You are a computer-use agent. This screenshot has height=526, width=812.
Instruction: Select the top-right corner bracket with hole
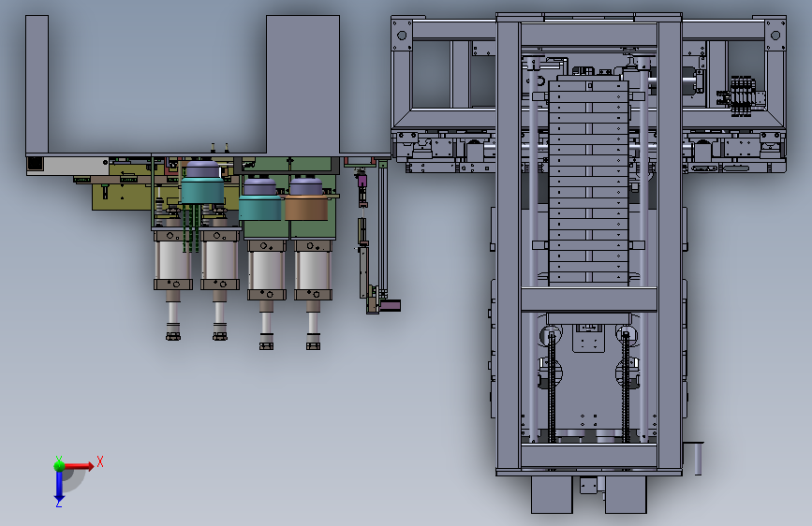pos(775,36)
